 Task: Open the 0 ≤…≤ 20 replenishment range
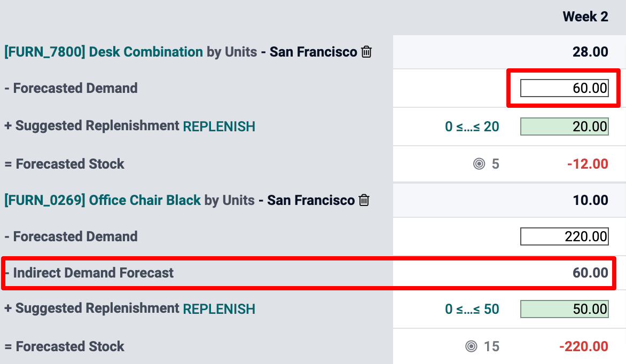pos(472,126)
